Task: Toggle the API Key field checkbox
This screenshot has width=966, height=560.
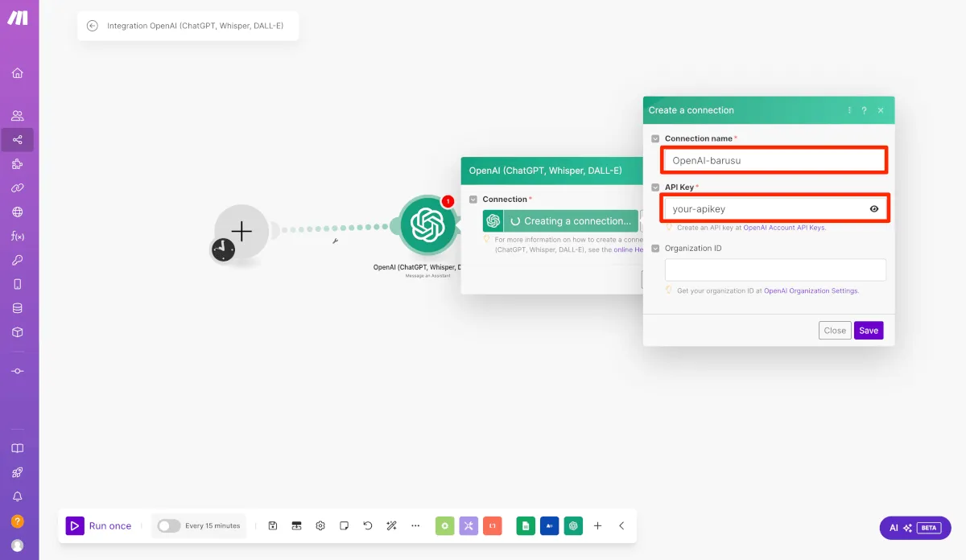Action: click(656, 187)
